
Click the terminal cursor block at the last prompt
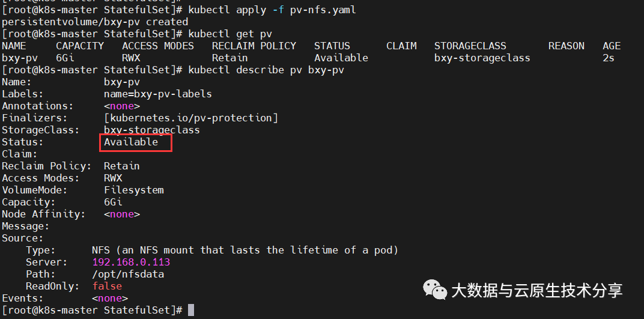click(191, 310)
